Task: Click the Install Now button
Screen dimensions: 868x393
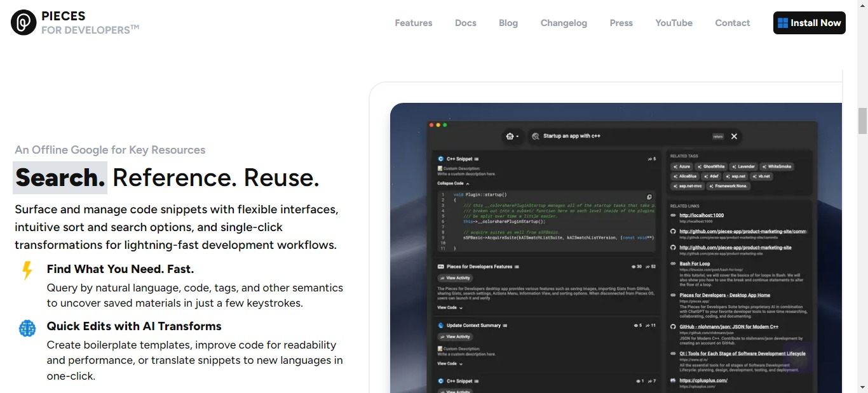Action: tap(810, 23)
